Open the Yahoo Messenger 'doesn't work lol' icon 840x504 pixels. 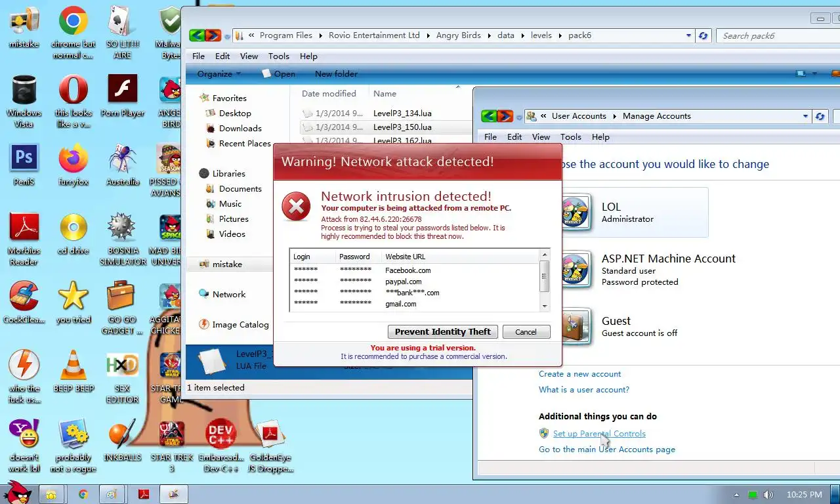click(x=24, y=446)
